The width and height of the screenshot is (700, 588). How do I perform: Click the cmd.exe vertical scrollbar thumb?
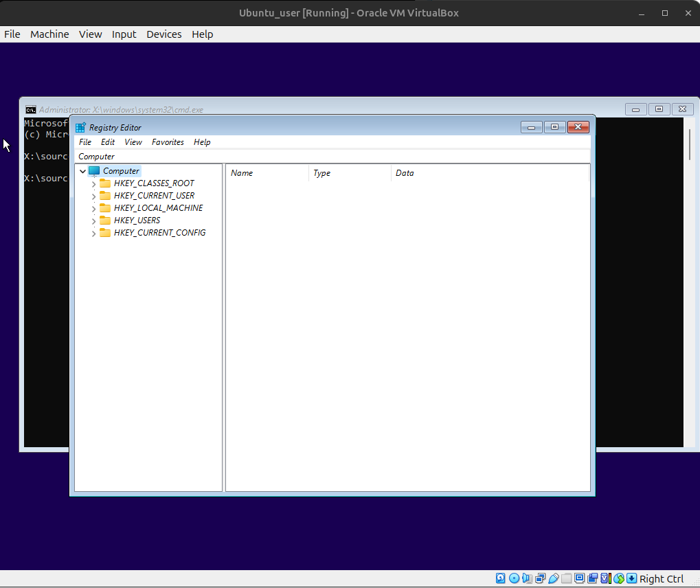point(689,144)
